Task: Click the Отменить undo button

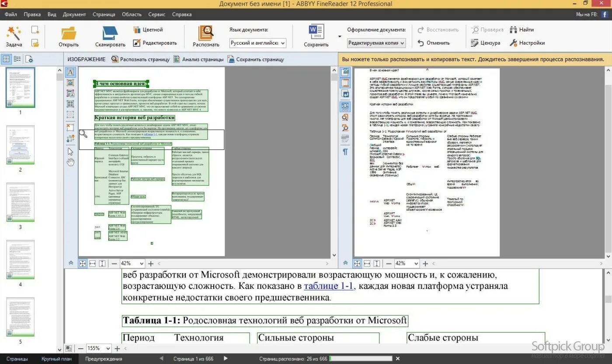Action: click(434, 43)
